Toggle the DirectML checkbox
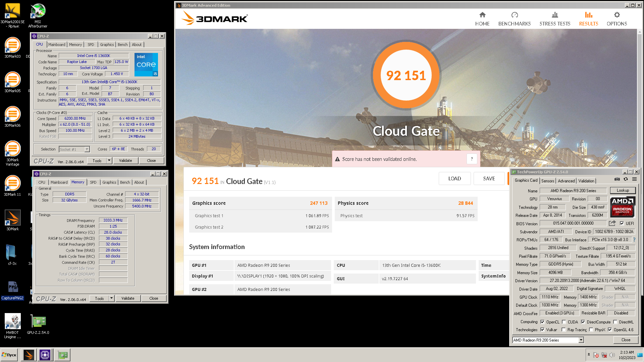 [615, 322]
